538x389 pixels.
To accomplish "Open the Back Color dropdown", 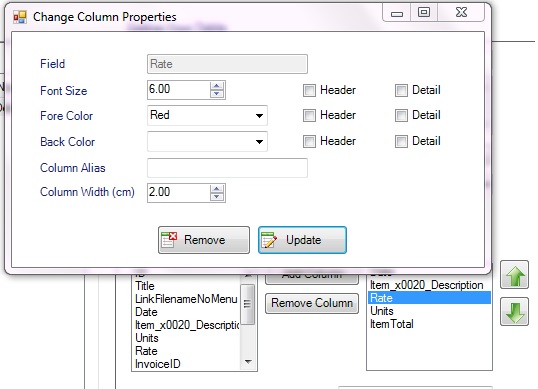I will (259, 141).
